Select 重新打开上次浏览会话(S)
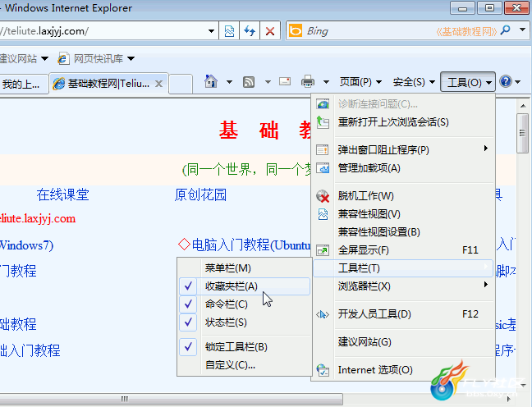 tap(403, 122)
